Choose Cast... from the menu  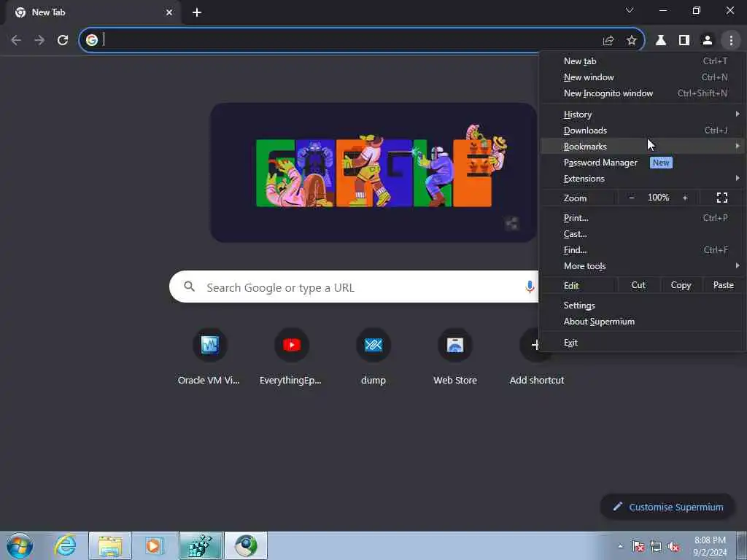tap(643, 234)
